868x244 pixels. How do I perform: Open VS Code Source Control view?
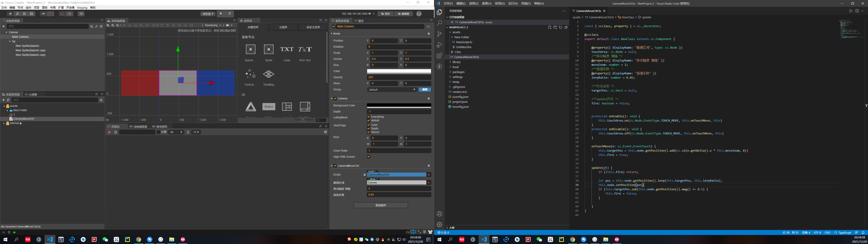[x=439, y=34]
